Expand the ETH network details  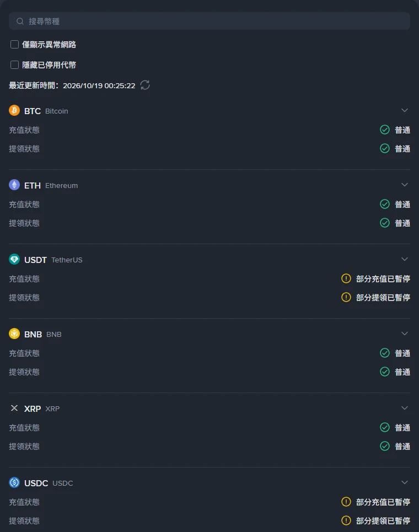[405, 185]
